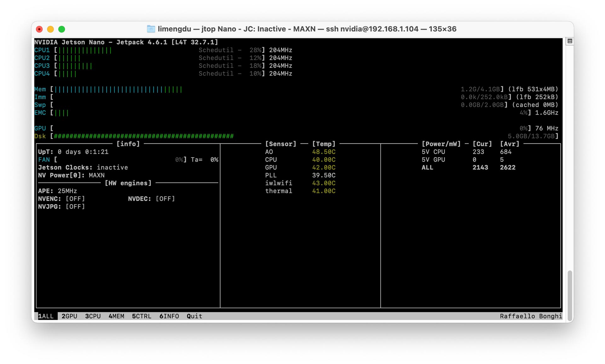This screenshot has width=605, height=364.
Task: Click the terminal split-pane icon at top right
Action: (570, 41)
